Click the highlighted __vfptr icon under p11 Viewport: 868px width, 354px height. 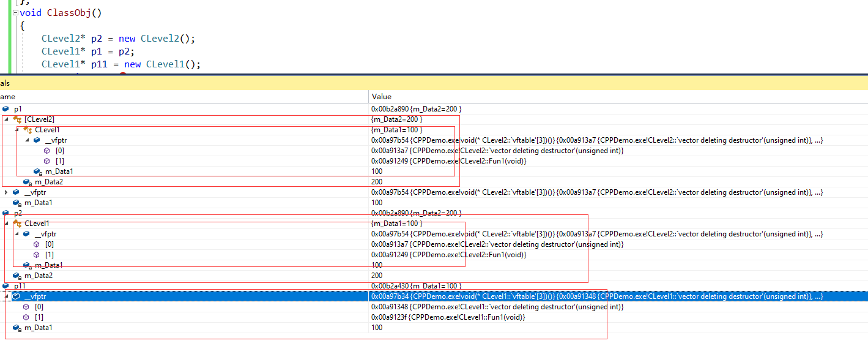[17, 296]
